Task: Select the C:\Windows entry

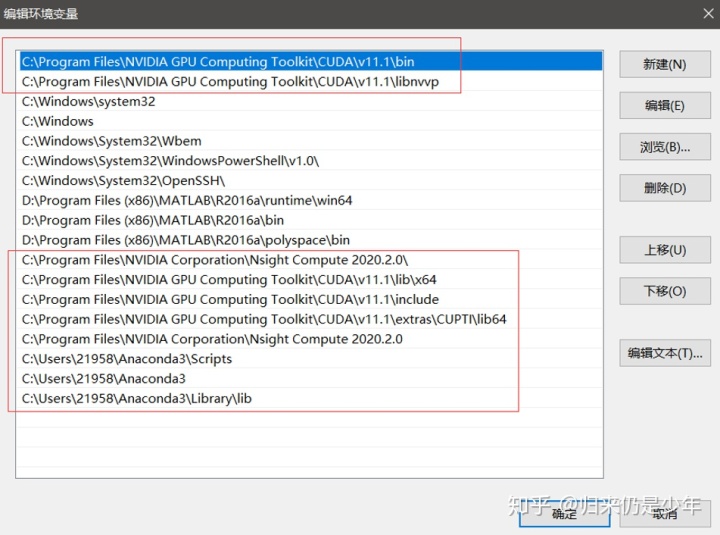Action: [x=311, y=121]
